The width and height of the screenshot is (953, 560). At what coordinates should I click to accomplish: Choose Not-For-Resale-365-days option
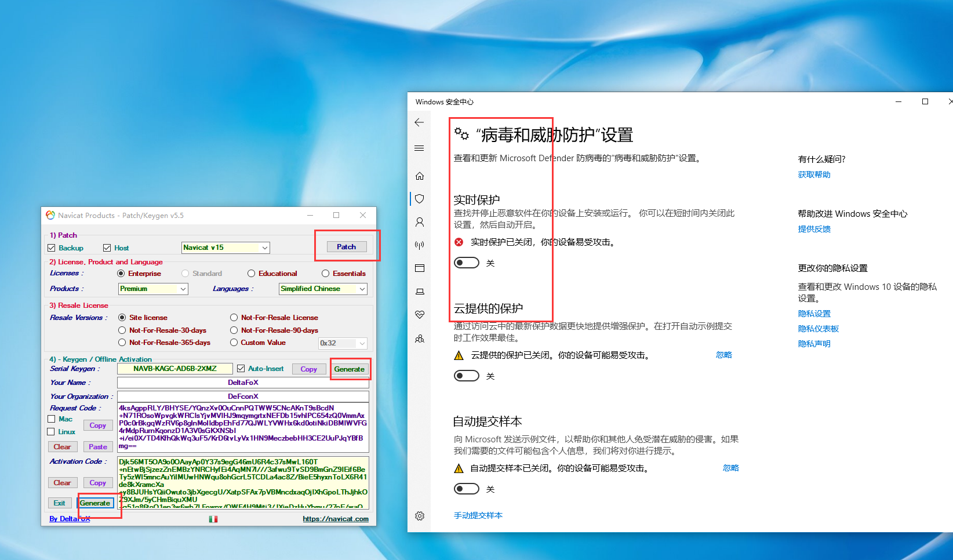(122, 343)
